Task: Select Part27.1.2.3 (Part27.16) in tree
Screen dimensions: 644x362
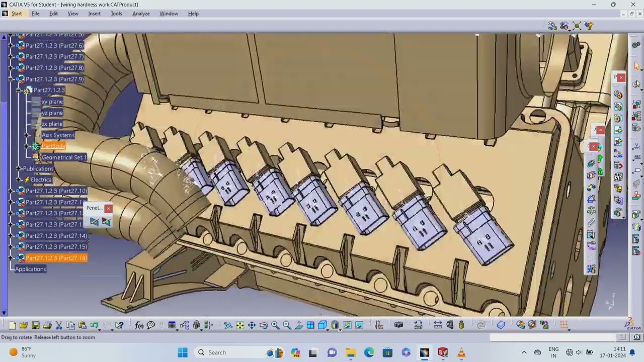Action: tap(56, 258)
